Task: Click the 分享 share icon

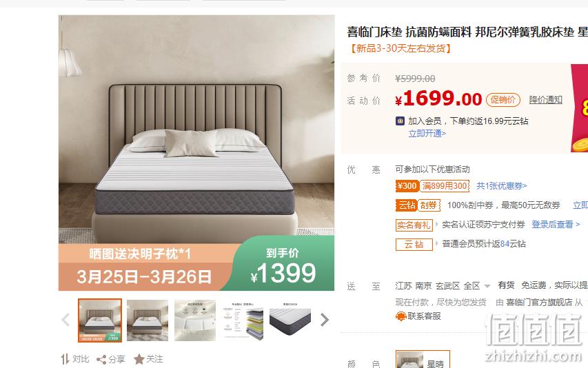Action: coord(101,360)
